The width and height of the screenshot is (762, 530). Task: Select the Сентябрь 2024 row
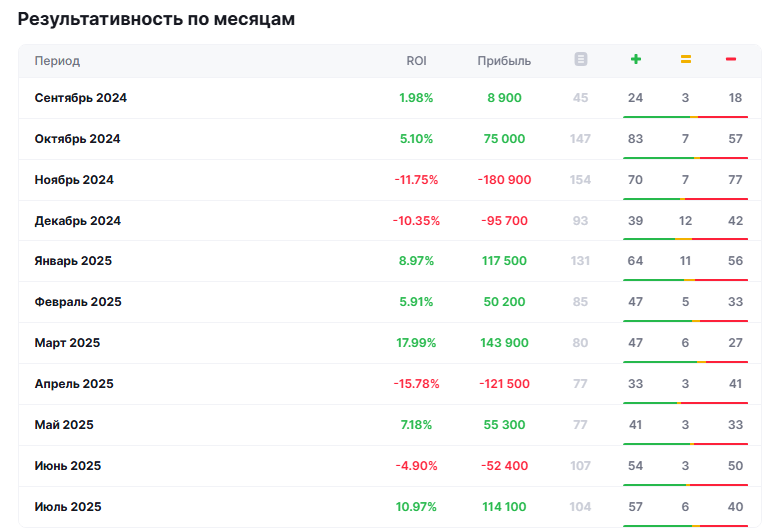pos(81,98)
